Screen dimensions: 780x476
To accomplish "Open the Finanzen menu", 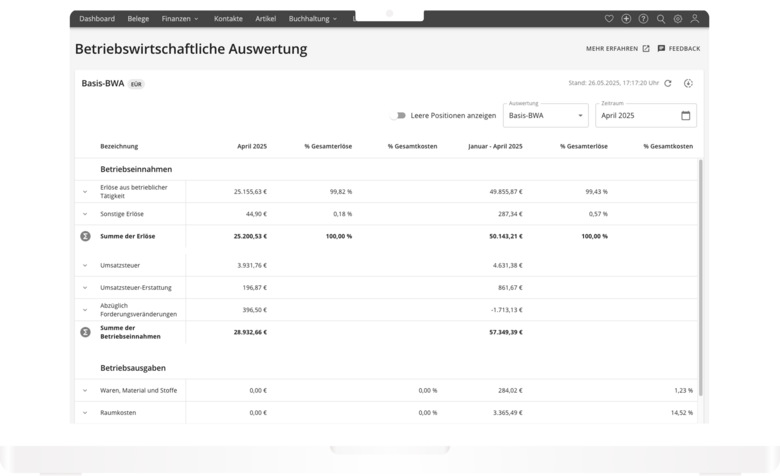I will (180, 19).
